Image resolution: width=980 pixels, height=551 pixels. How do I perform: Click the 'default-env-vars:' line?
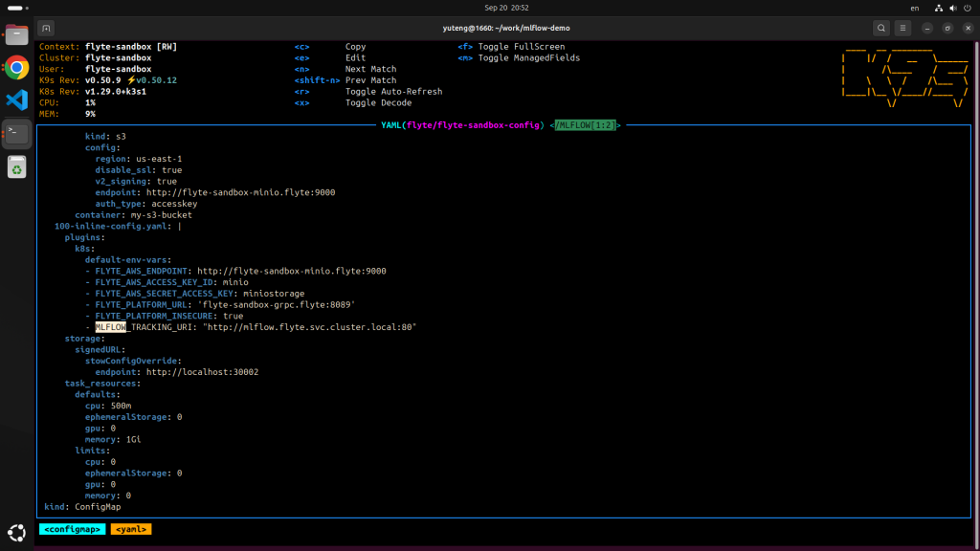(x=128, y=260)
